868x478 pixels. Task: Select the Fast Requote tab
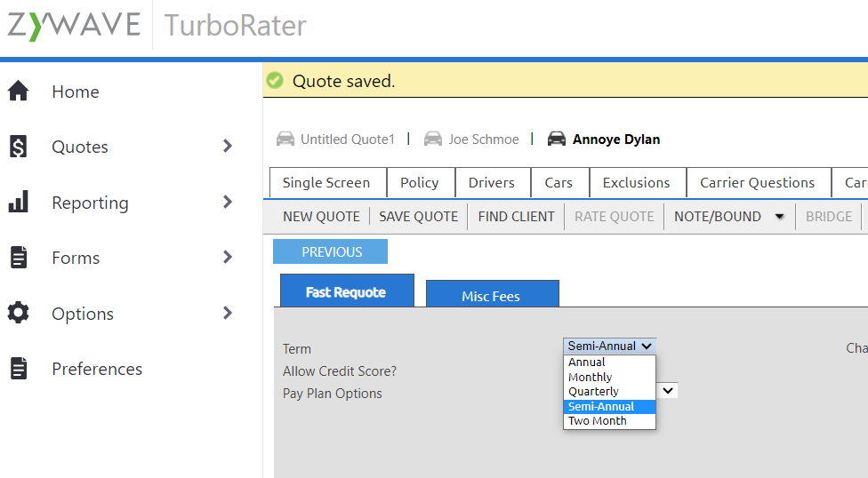pos(347,291)
